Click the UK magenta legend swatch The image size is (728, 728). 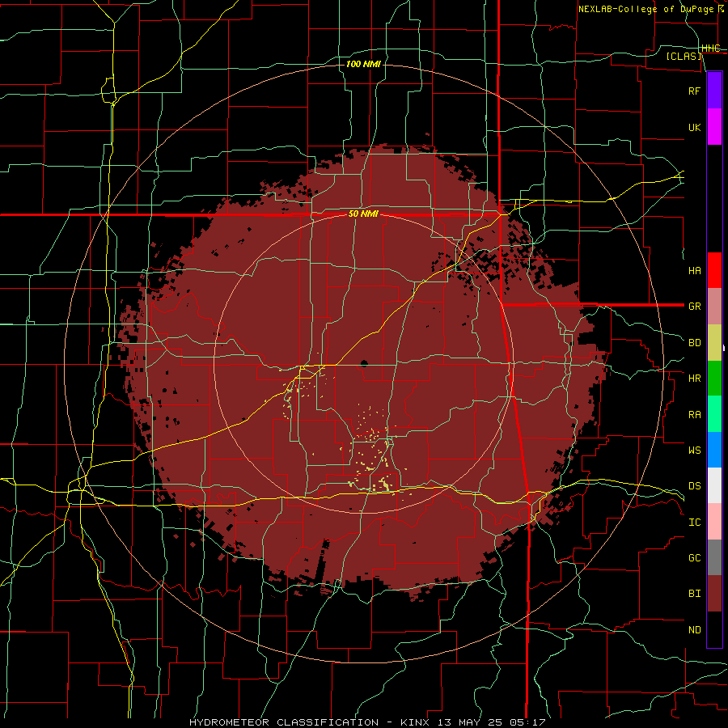714,127
